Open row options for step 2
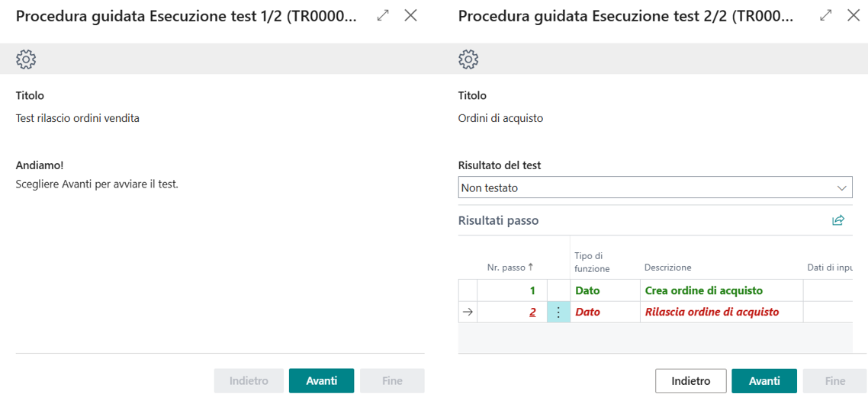 [x=558, y=312]
